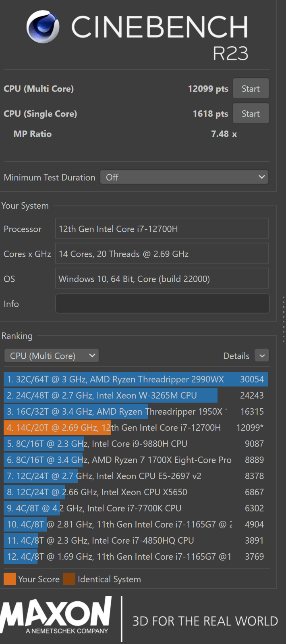This screenshot has width=286, height=644.
Task: Open the CPU (Multi Core) ranking dropdown
Action: click(x=52, y=356)
